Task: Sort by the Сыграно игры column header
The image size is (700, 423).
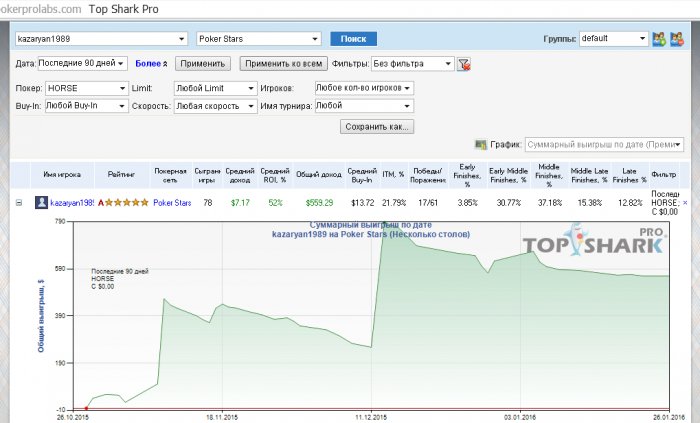Action: [207, 175]
